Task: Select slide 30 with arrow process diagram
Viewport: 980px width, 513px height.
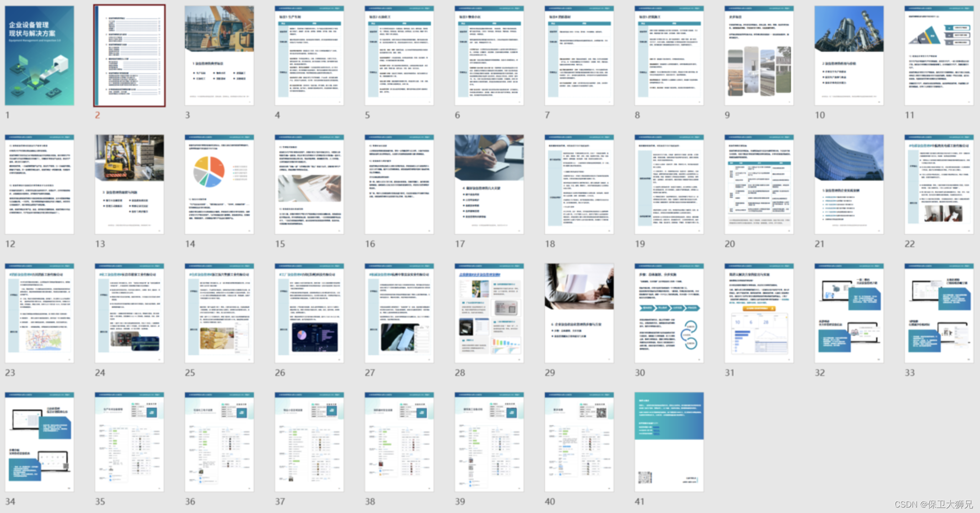Action: tap(669, 313)
